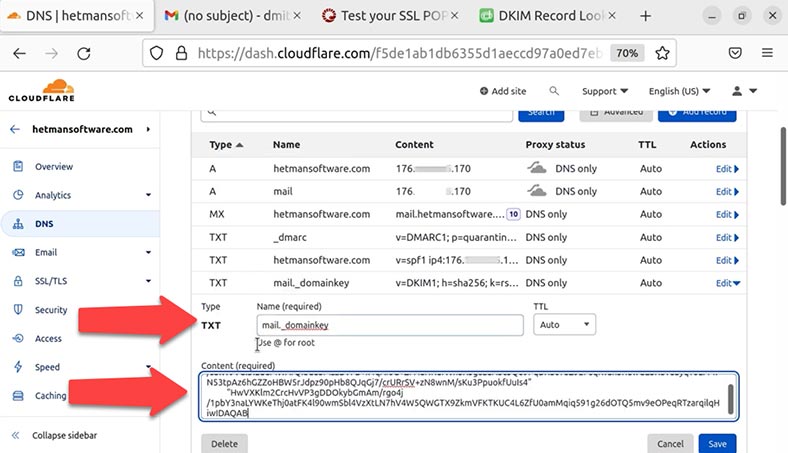Switch to the Gmail (no subject) tab
This screenshot has height=453, width=788.
click(x=232, y=16)
